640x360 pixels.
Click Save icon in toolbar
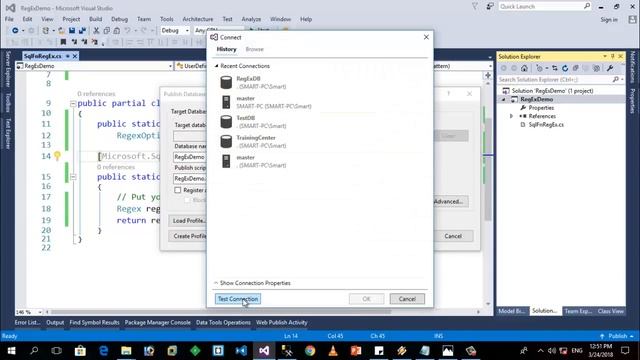[x=72, y=30]
